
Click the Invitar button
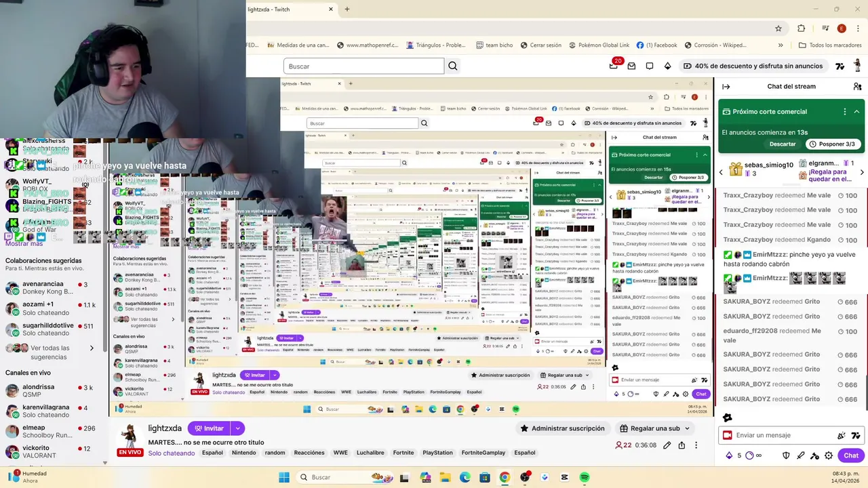point(208,428)
